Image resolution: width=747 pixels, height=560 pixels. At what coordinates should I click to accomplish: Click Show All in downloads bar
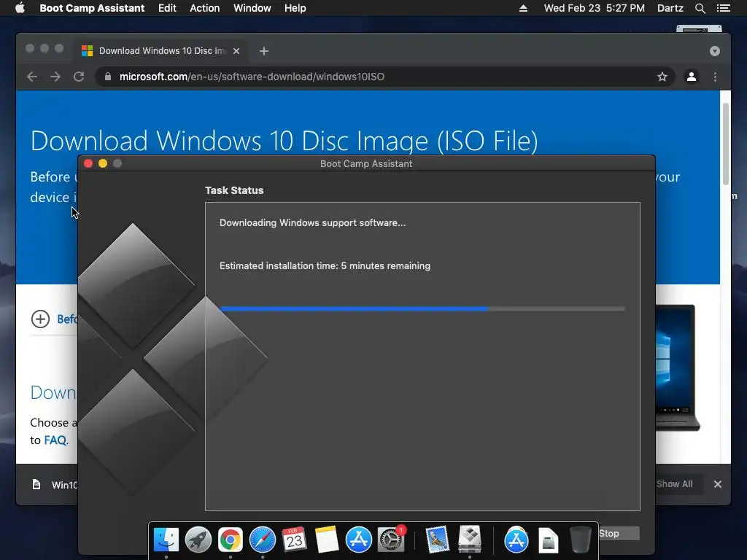(x=674, y=484)
